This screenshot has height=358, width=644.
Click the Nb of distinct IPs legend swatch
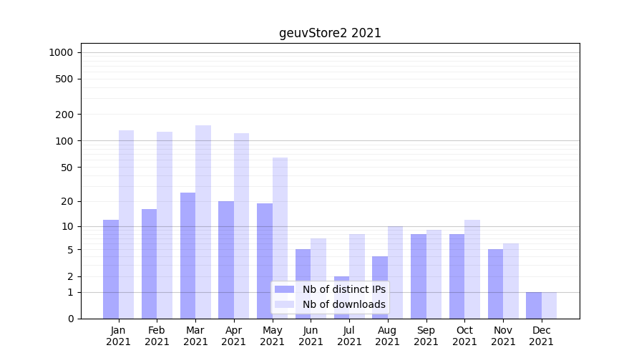click(284, 289)
